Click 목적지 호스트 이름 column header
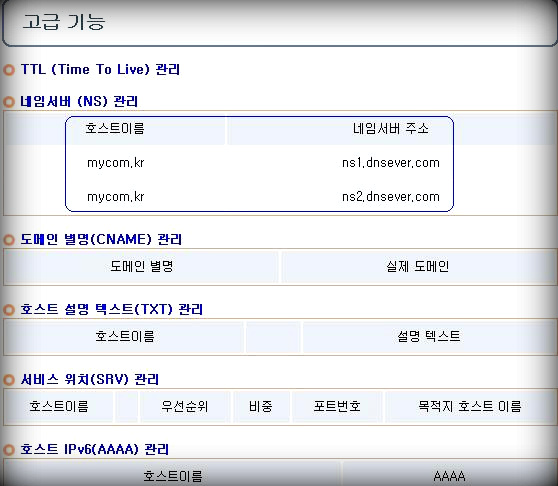The height and width of the screenshot is (486, 558). 470,406
